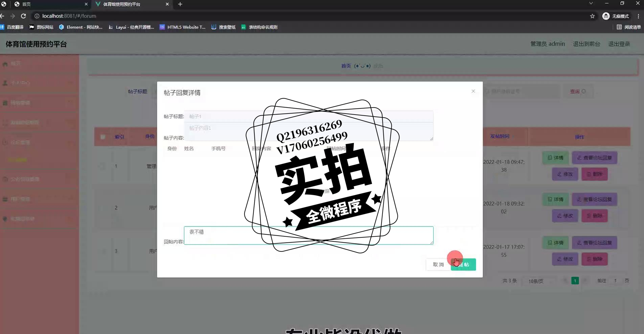Open the HTML5 Website bookmark
The height and width of the screenshot is (334, 644).
[x=183, y=27]
